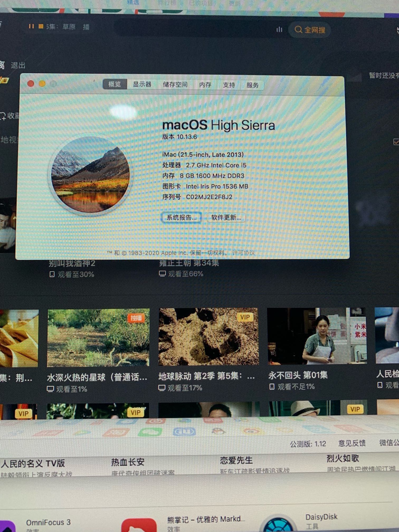The image size is (399, 532).
Task: Open 恋爱先生 entry
Action: [236, 460]
